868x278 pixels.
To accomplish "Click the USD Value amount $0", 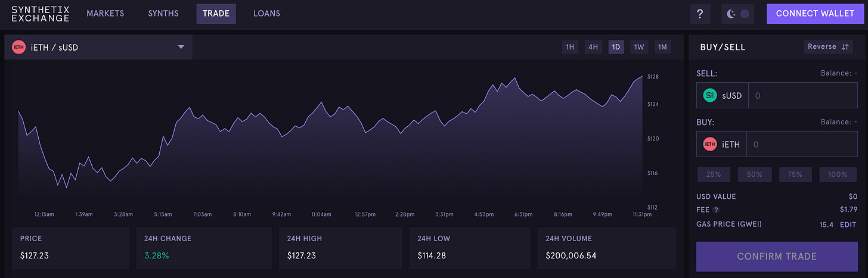I will click(853, 196).
